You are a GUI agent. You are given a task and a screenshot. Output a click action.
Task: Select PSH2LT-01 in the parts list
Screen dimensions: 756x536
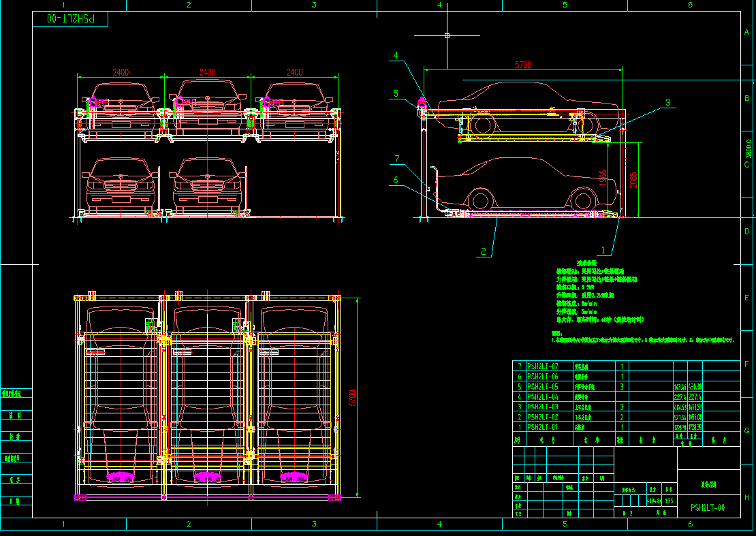542,427
